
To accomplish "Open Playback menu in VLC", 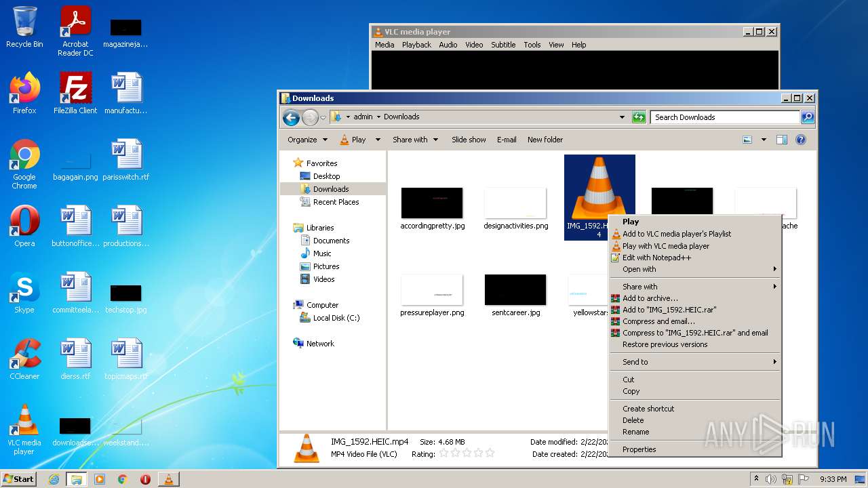I will click(416, 45).
